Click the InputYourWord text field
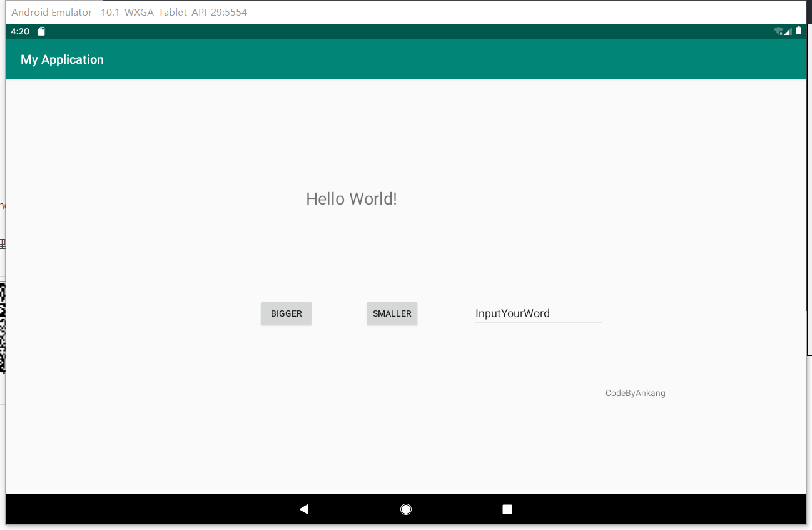This screenshot has width=812, height=530. pyautogui.click(x=538, y=313)
